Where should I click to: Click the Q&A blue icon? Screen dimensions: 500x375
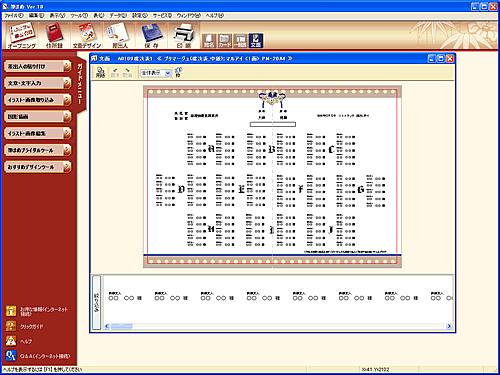point(11,356)
